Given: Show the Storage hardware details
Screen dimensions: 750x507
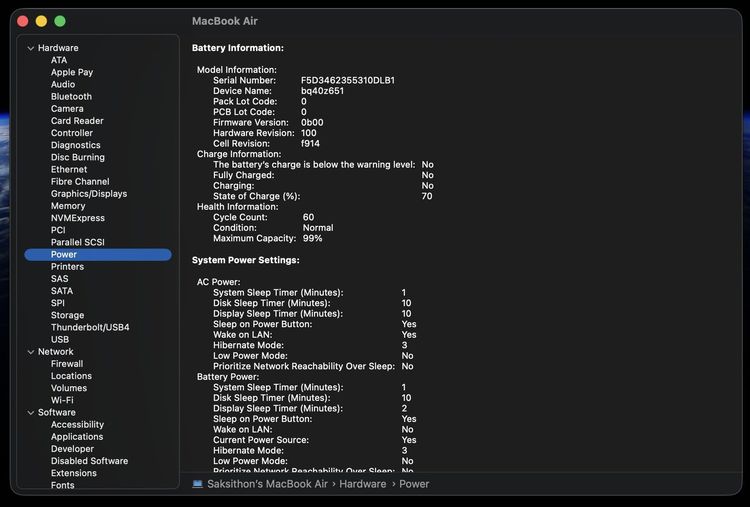Looking at the screenshot, I should (67, 315).
